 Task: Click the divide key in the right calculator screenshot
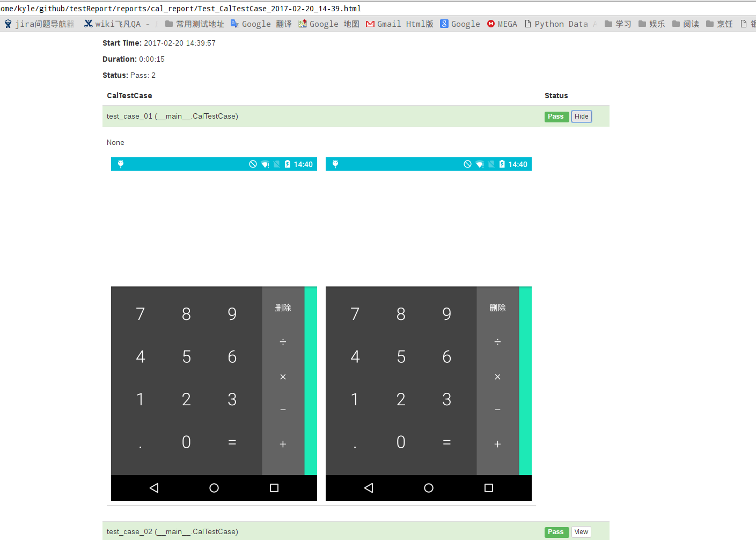497,341
